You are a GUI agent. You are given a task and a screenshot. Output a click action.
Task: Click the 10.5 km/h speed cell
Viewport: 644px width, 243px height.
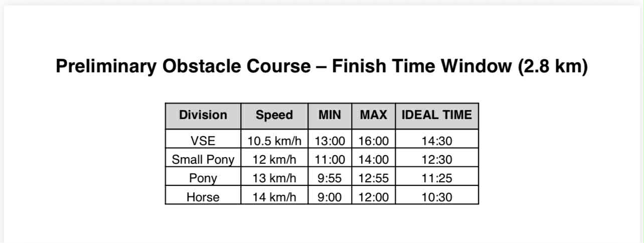(274, 141)
